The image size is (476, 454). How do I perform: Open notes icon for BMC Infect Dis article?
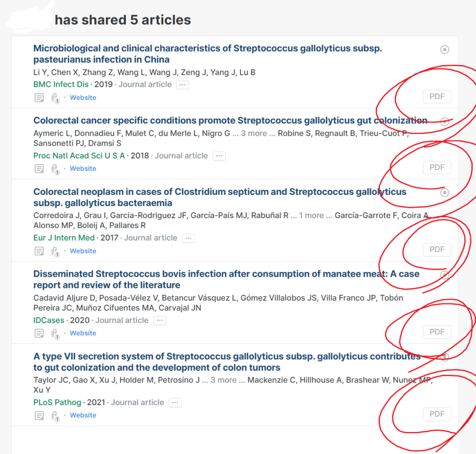(x=40, y=98)
